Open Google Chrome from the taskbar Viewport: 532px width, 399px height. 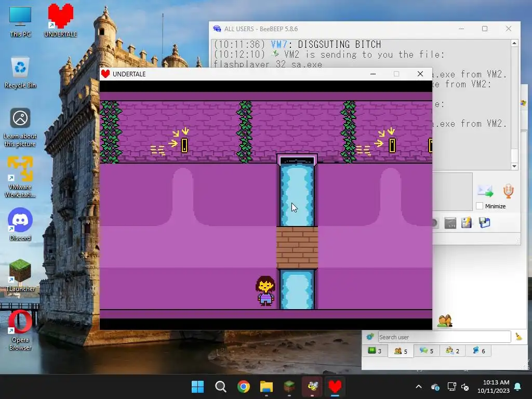[x=243, y=387]
